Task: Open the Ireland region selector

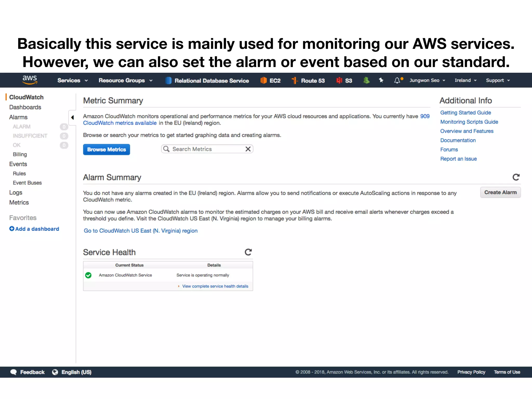Action: pyautogui.click(x=465, y=81)
